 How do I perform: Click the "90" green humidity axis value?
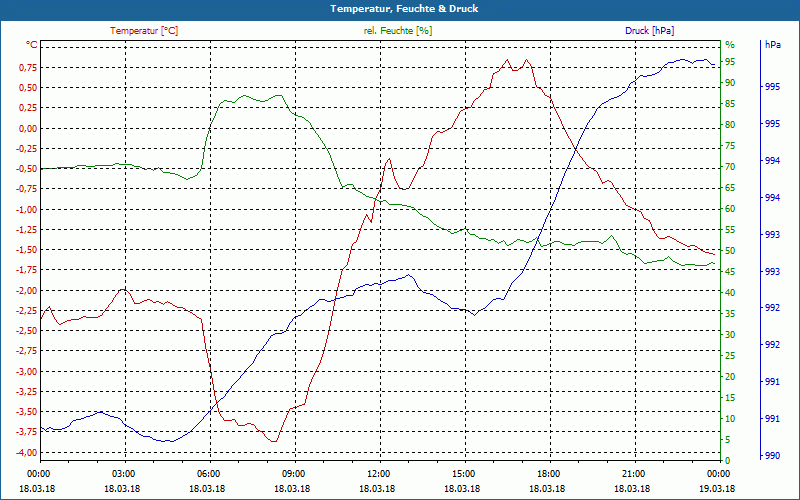pyautogui.click(x=730, y=83)
